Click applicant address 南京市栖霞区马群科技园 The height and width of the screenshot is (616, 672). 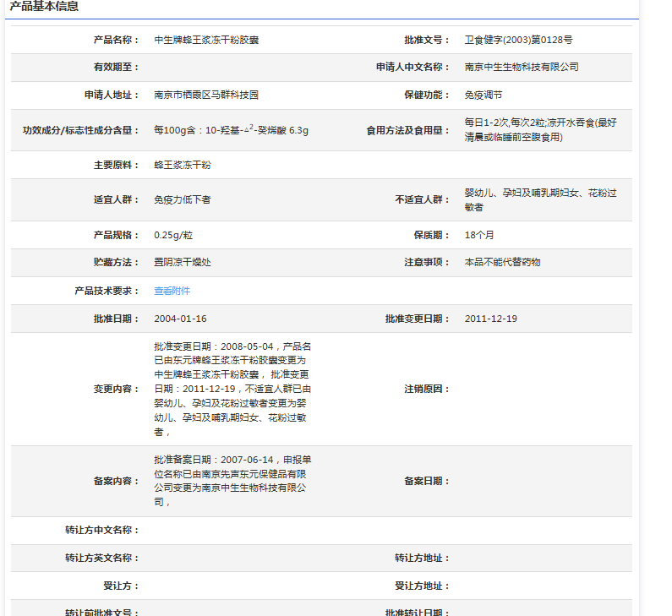pos(206,95)
